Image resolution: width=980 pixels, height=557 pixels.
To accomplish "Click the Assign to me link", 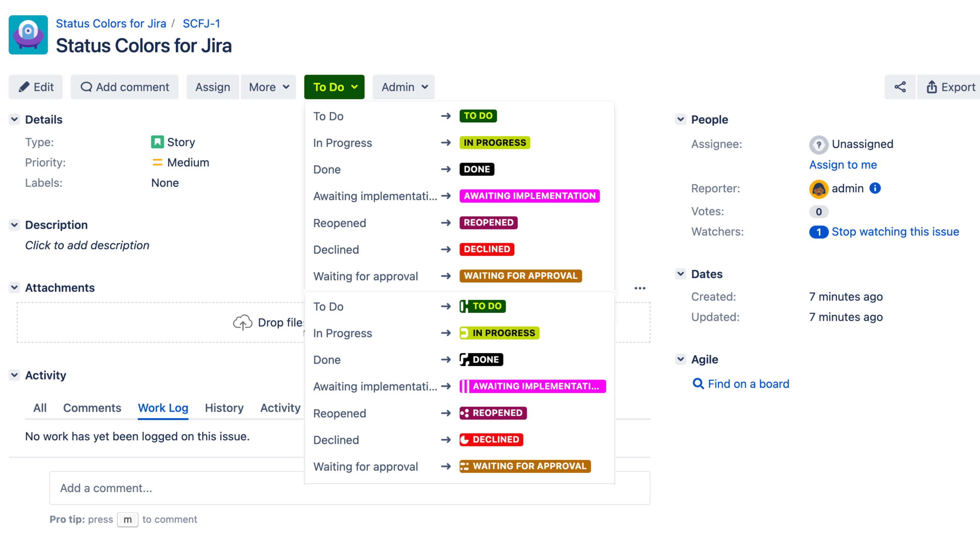I will click(843, 164).
